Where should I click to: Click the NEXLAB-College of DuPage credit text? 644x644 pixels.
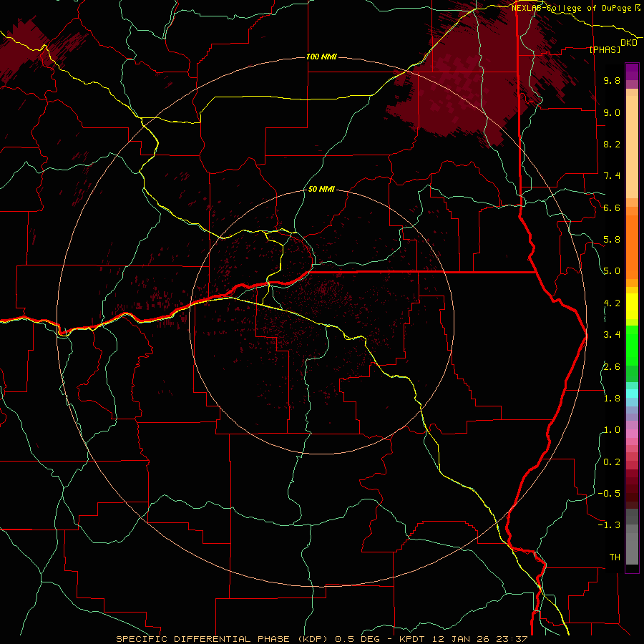pyautogui.click(x=572, y=8)
